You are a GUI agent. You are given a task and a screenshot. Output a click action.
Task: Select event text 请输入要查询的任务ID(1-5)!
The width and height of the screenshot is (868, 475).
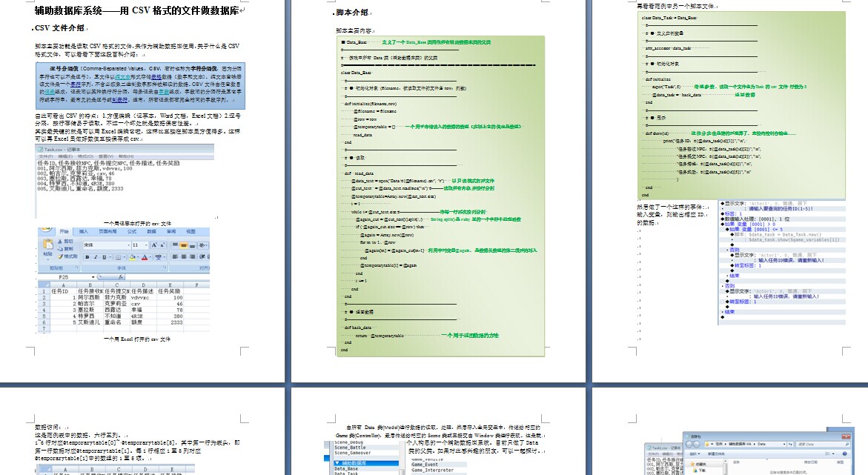point(781,209)
